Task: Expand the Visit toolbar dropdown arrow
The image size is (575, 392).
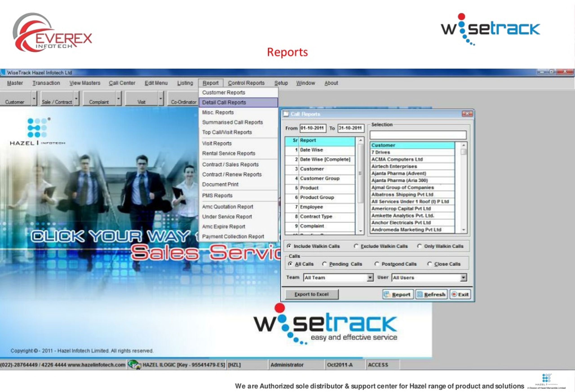Action: click(161, 98)
